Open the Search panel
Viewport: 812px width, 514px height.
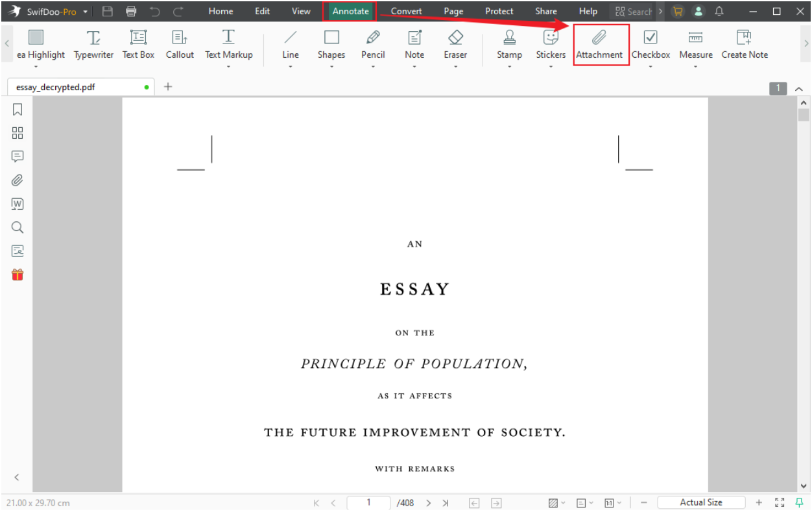click(x=17, y=227)
